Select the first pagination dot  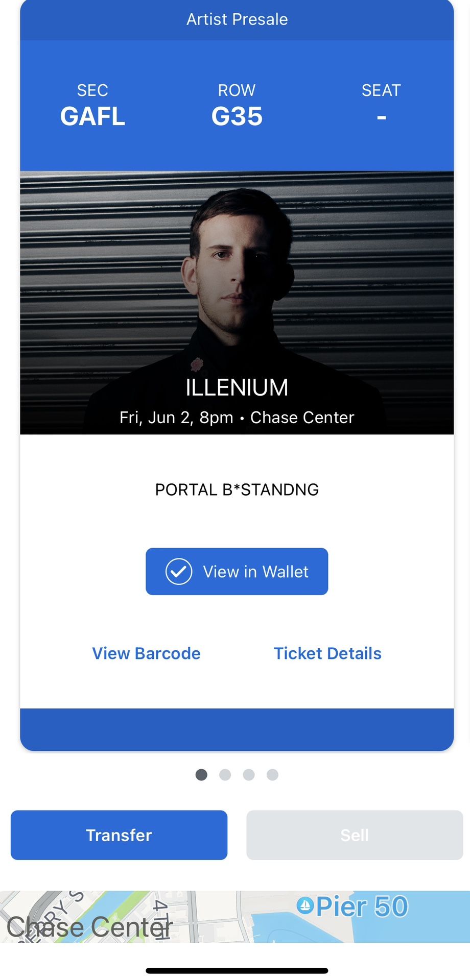[x=201, y=775]
